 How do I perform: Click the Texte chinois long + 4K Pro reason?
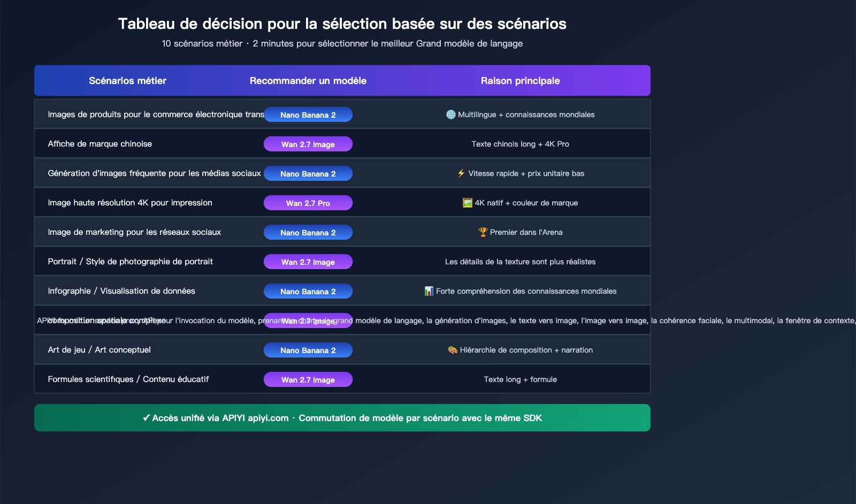[520, 144]
